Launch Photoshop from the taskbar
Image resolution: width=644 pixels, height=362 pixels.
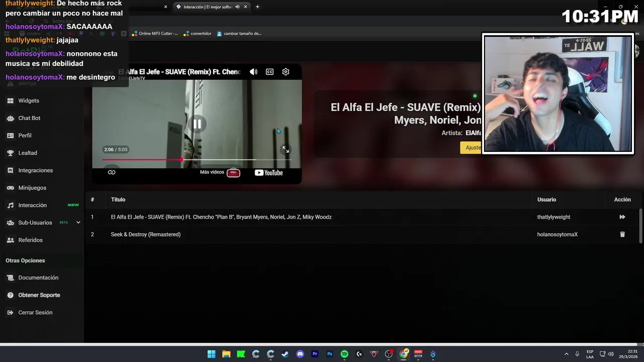330,354
